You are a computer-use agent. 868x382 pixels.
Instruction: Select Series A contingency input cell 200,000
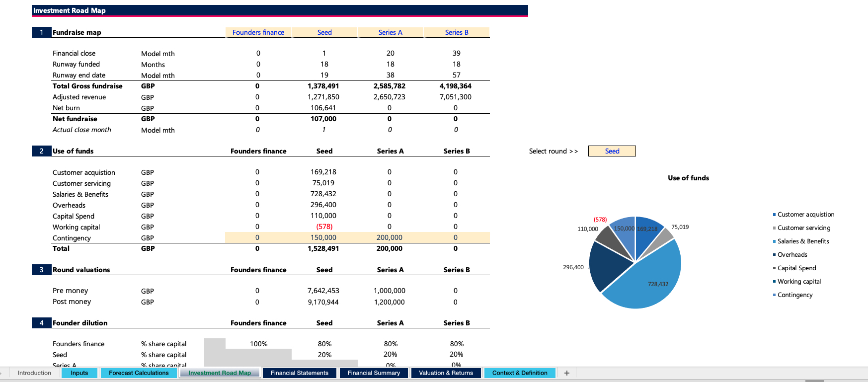(x=391, y=237)
